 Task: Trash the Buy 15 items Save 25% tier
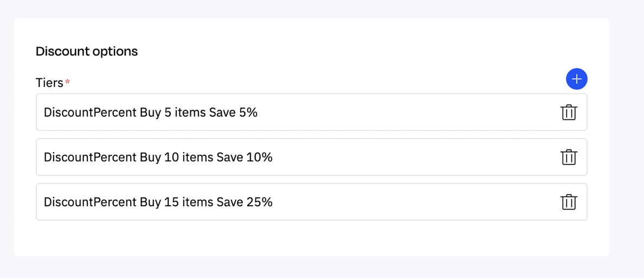(x=568, y=202)
